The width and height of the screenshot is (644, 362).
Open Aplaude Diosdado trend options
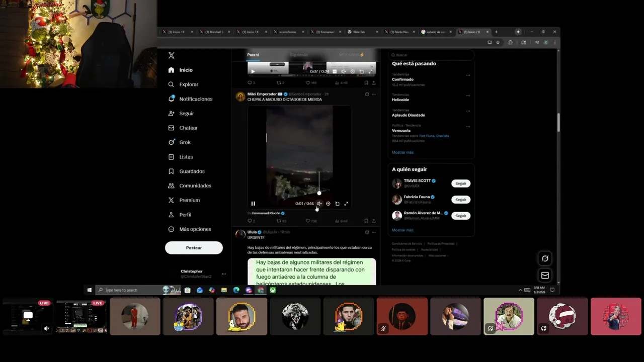(468, 111)
